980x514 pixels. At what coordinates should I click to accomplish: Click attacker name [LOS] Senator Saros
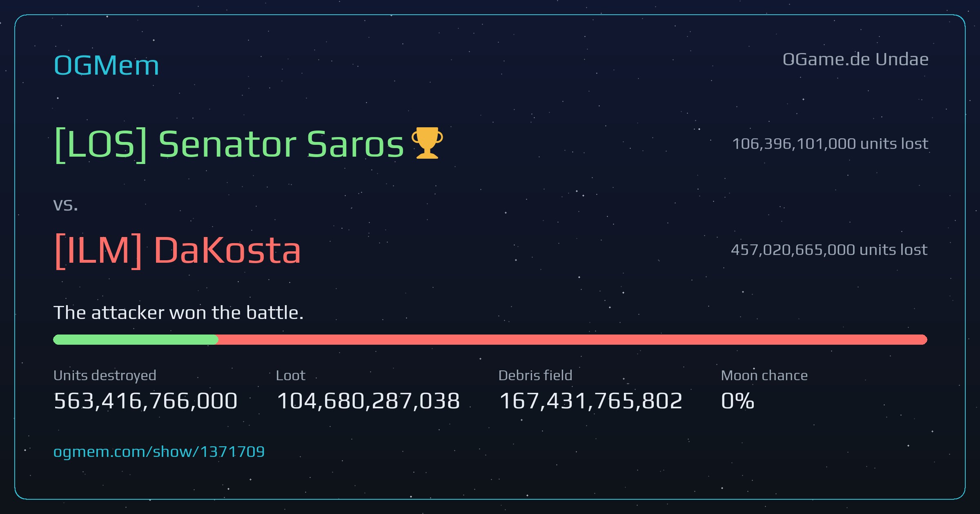pyautogui.click(x=229, y=144)
